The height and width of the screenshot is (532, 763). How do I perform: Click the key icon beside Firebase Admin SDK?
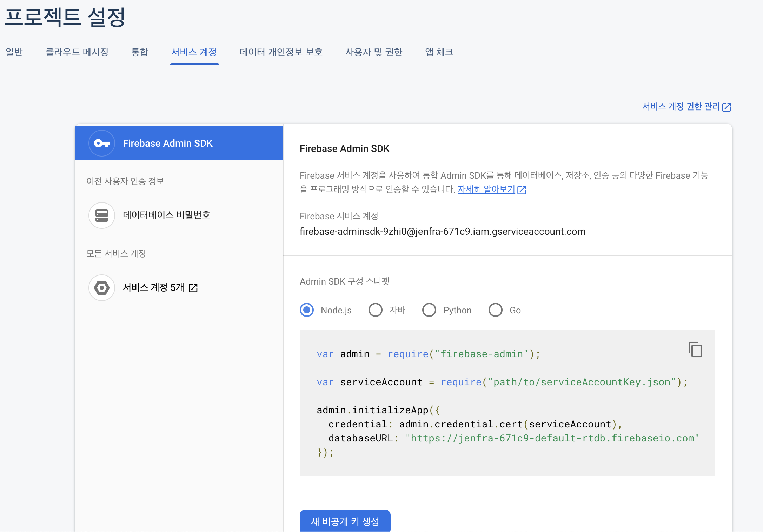click(x=102, y=143)
